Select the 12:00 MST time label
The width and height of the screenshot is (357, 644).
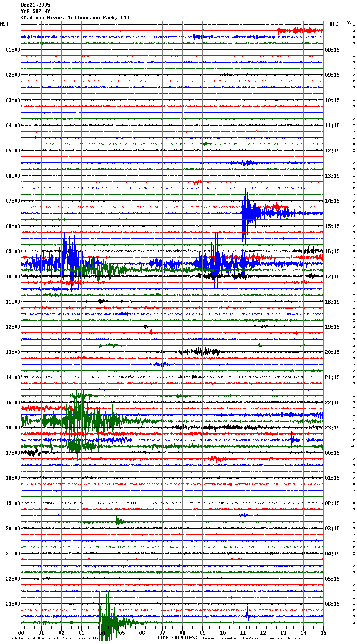pos(13,327)
